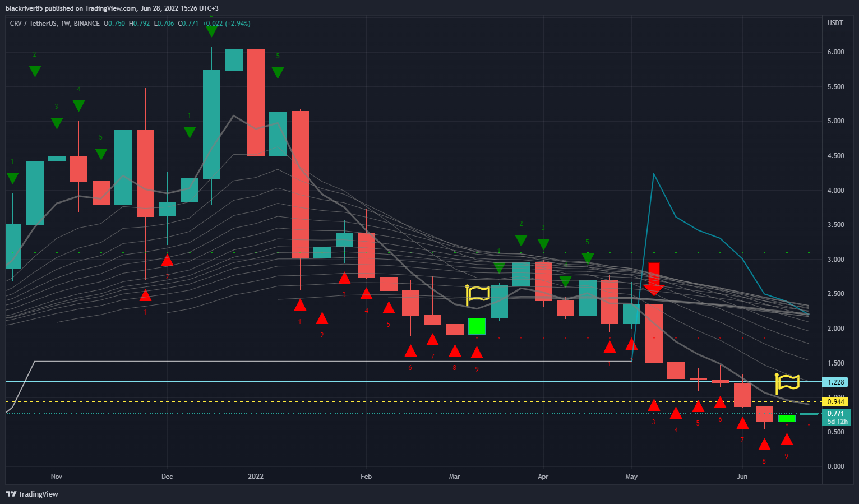859x504 pixels.
Task: Click the red triangle labeled 7 near June
Action: [x=742, y=423]
